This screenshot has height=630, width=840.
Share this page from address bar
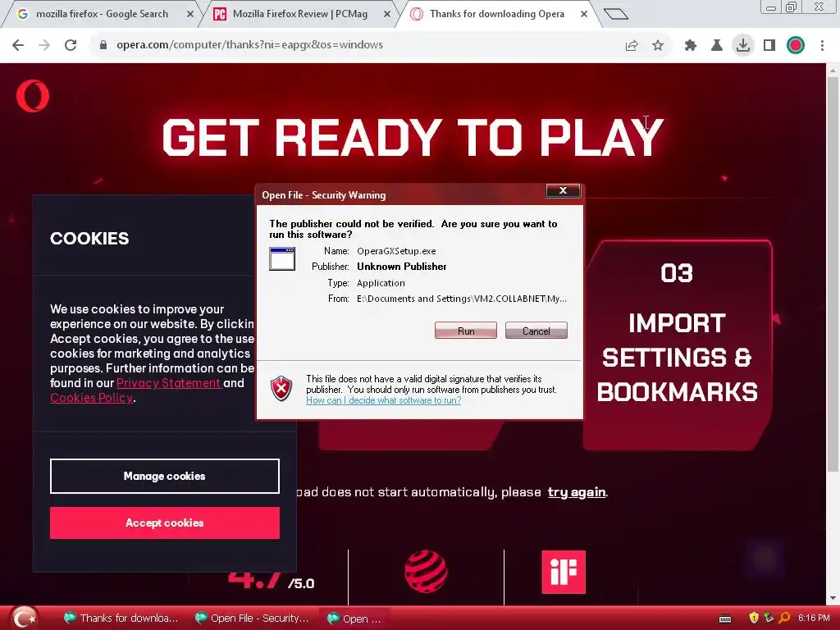point(632,46)
